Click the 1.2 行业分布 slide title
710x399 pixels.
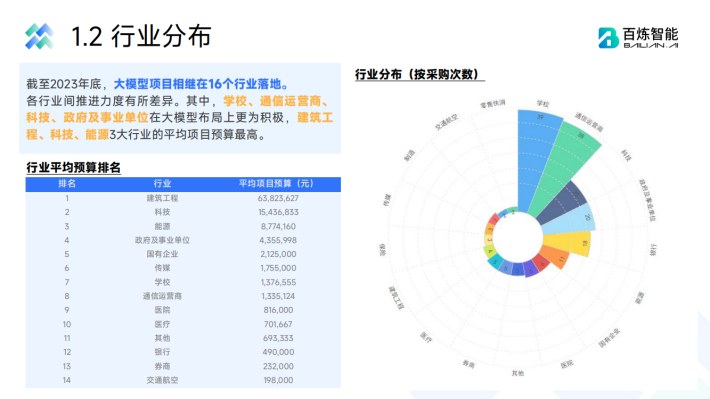pyautogui.click(x=141, y=36)
